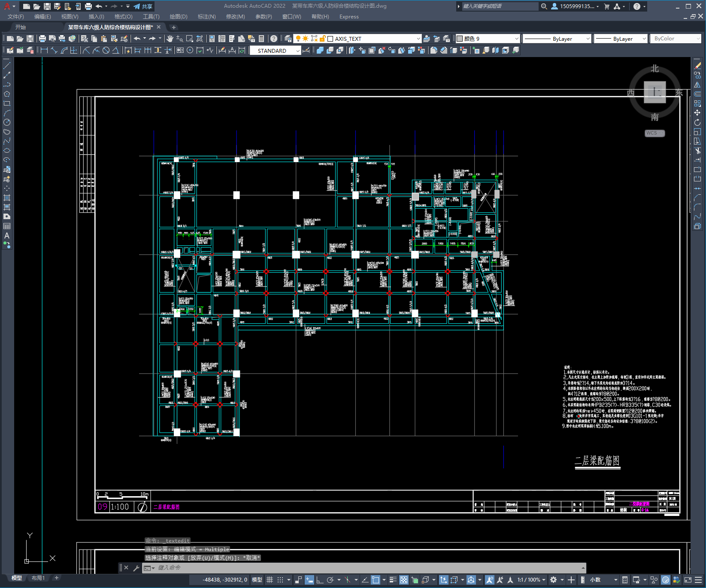
Task: Toggle object snap in status bar
Action: click(x=376, y=580)
